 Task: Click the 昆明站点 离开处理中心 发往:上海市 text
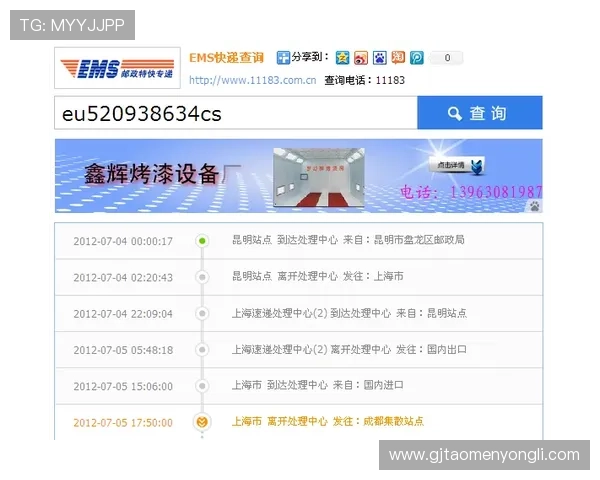[318, 276]
